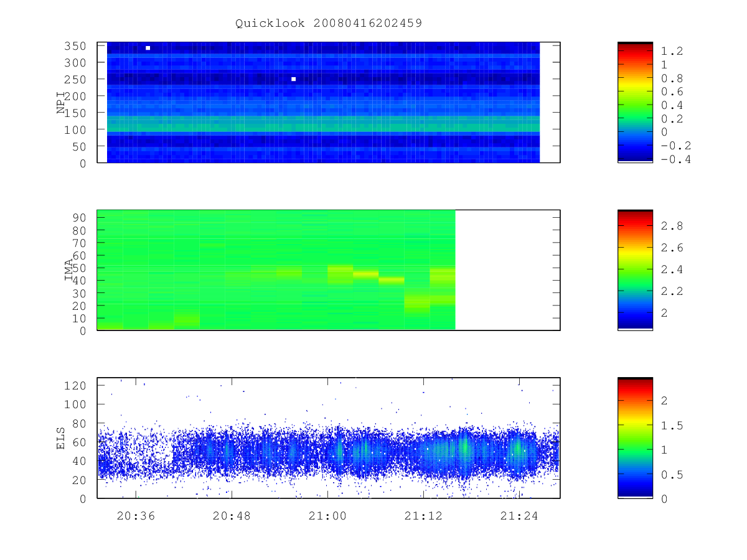This screenshot has width=747, height=560.
Task: Click the IMA spectrogram plot
Action: (329, 270)
